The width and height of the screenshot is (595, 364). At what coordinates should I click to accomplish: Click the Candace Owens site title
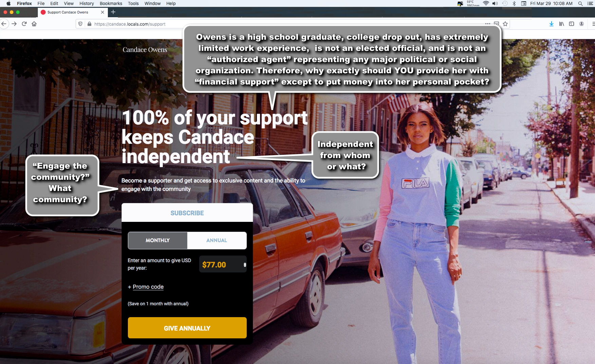click(x=145, y=50)
